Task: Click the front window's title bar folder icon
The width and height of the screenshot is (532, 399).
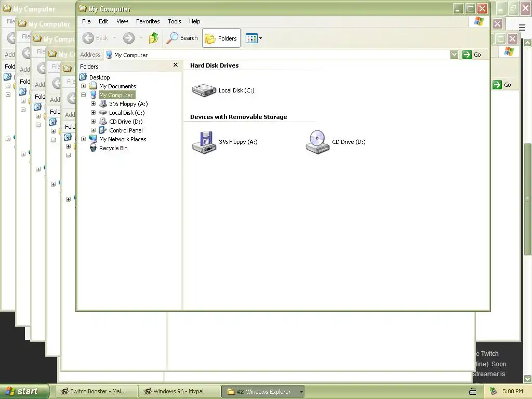Action: point(83,8)
